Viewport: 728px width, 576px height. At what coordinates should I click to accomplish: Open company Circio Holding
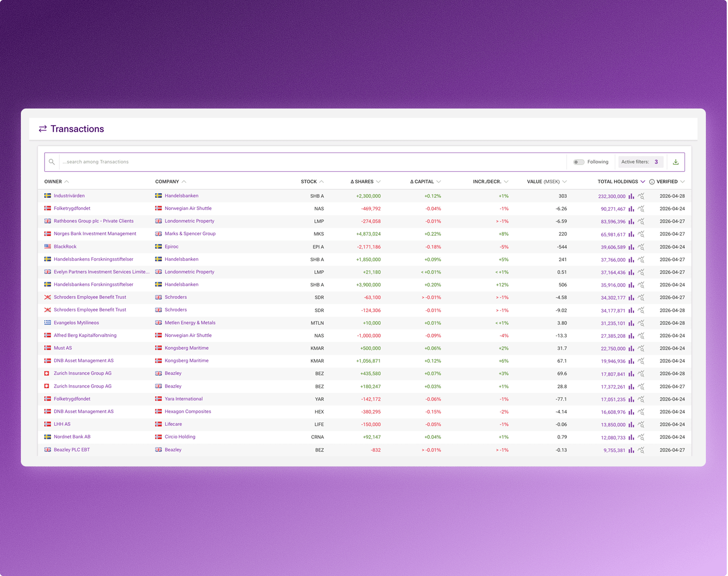click(x=180, y=437)
